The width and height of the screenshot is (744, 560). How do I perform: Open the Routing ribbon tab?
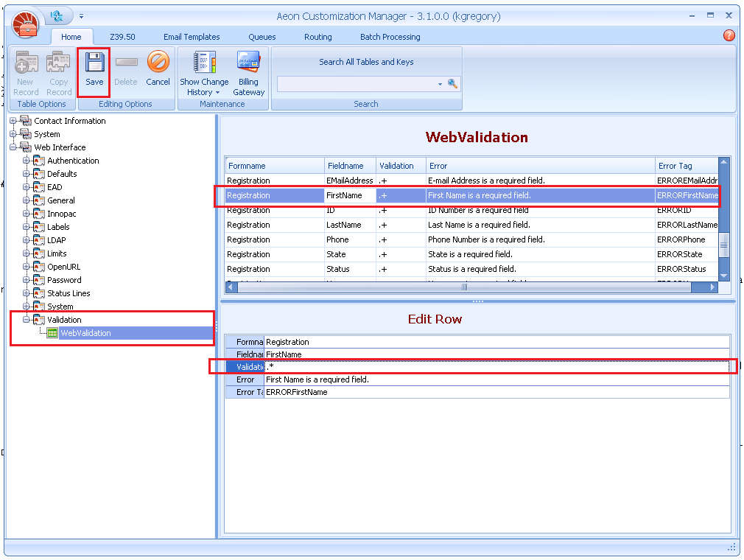pyautogui.click(x=317, y=37)
